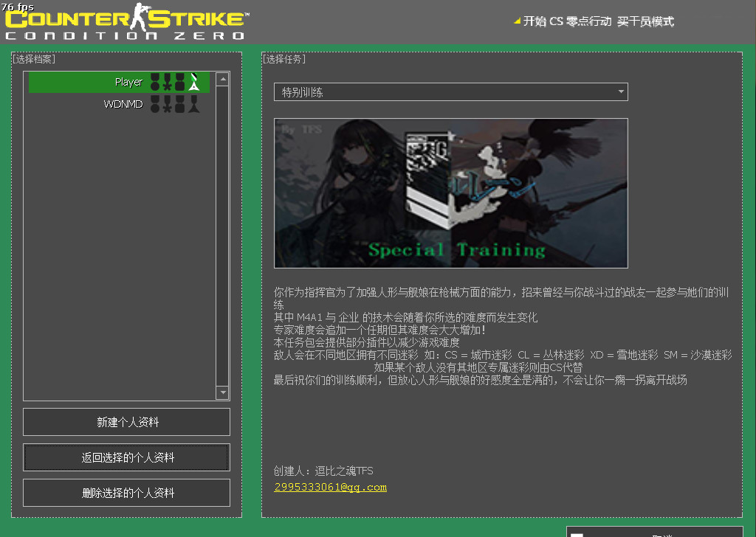
Task: Click the 新建个人资料 button
Action: pyautogui.click(x=126, y=422)
